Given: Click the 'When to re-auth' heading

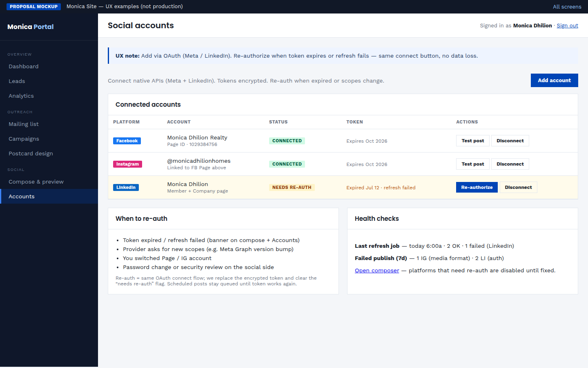Looking at the screenshot, I should click(x=141, y=218).
